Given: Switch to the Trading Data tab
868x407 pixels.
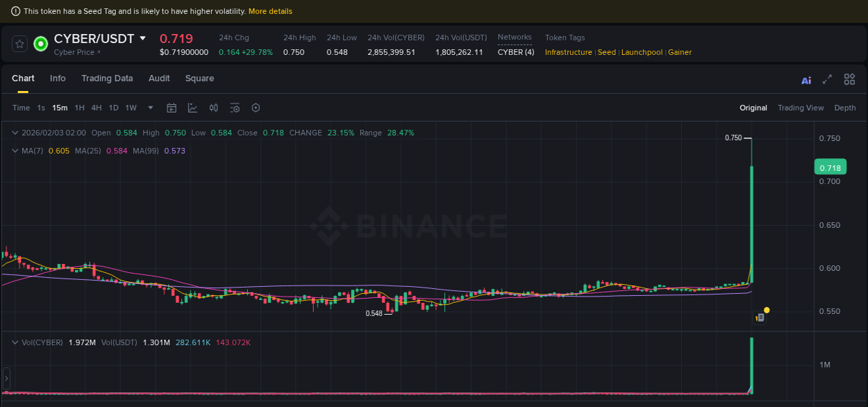Looking at the screenshot, I should [x=107, y=78].
